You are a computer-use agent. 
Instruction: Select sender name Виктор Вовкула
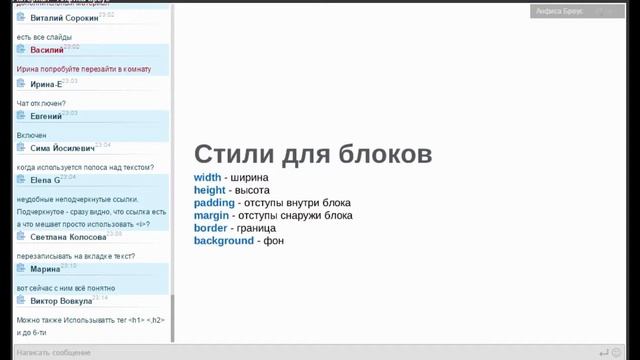61,301
